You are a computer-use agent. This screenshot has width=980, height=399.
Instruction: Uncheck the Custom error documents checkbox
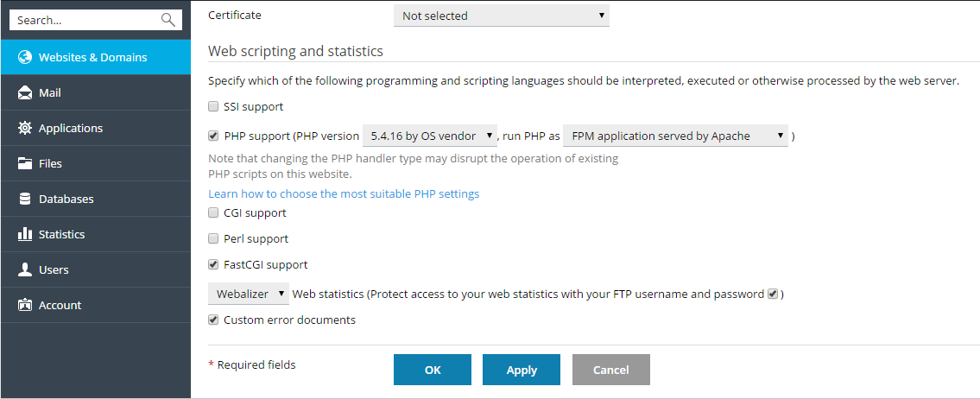click(213, 320)
